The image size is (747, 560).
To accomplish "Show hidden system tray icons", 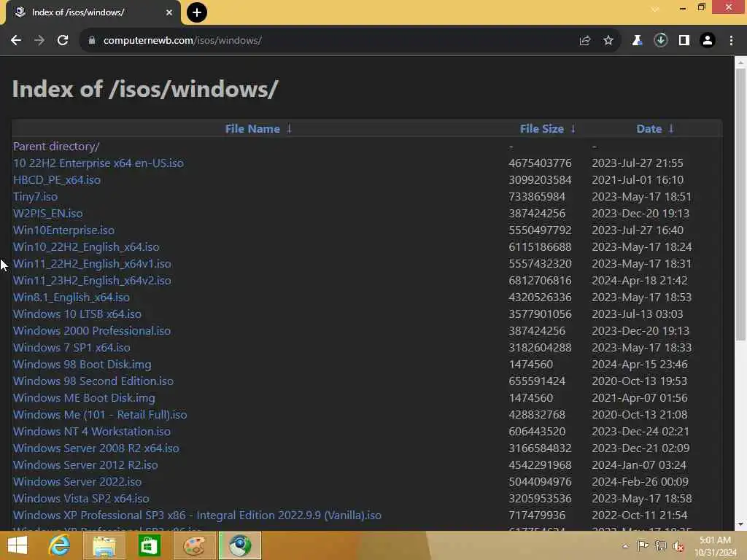I will click(625, 545).
